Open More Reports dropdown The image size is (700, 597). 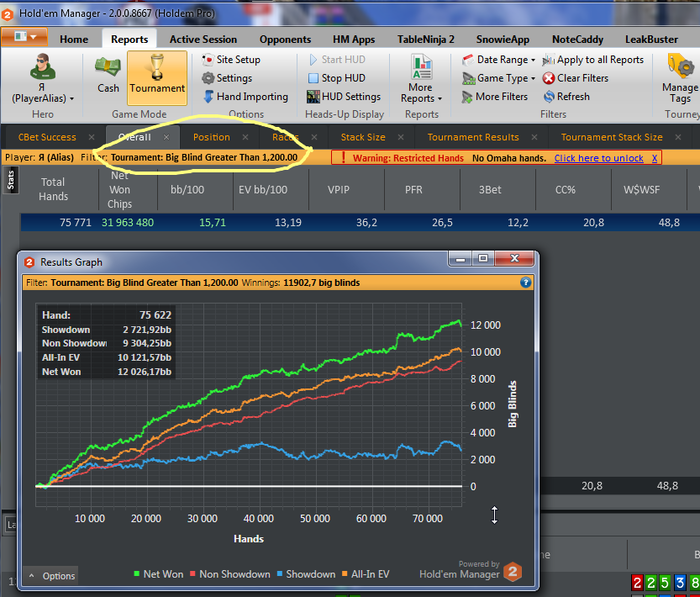point(421,79)
